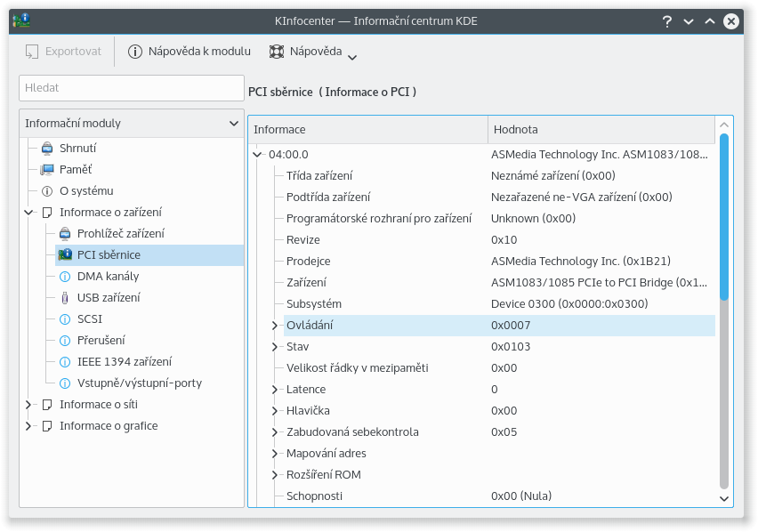Click into the Hledat search field
Image resolution: width=758 pixels, height=532 pixels.
[132, 88]
